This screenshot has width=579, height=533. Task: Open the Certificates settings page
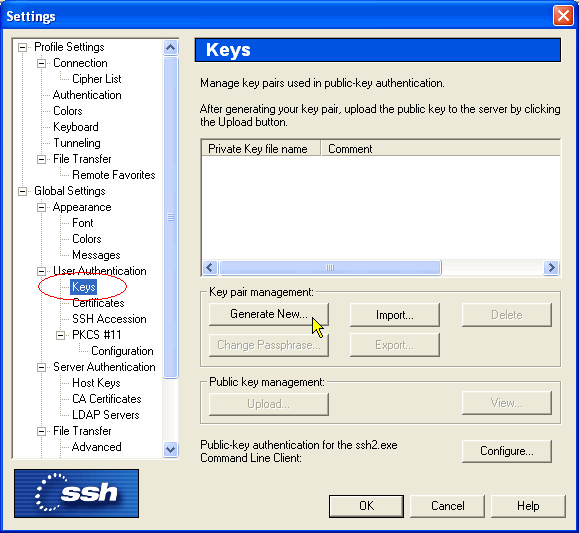point(98,303)
